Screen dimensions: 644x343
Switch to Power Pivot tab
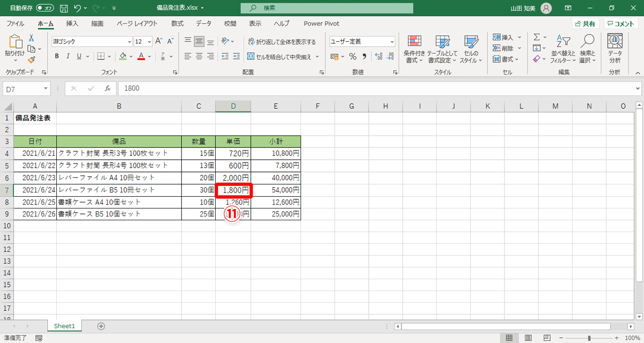(321, 24)
